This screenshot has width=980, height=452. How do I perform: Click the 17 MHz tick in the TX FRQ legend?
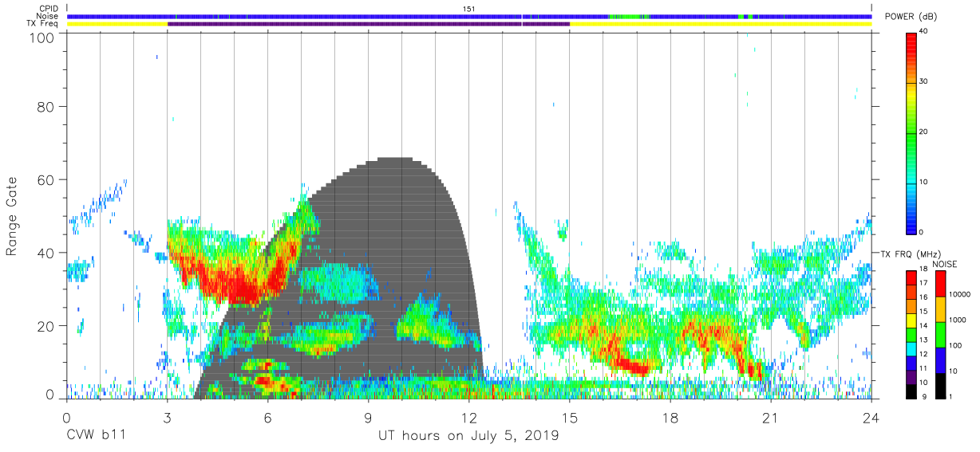pos(924,283)
